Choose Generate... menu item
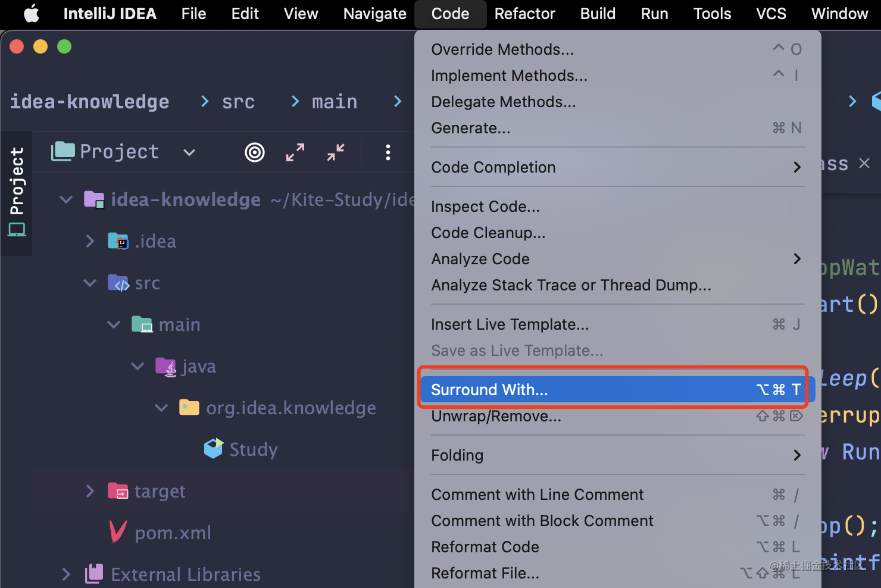This screenshot has width=881, height=588. 617,128
